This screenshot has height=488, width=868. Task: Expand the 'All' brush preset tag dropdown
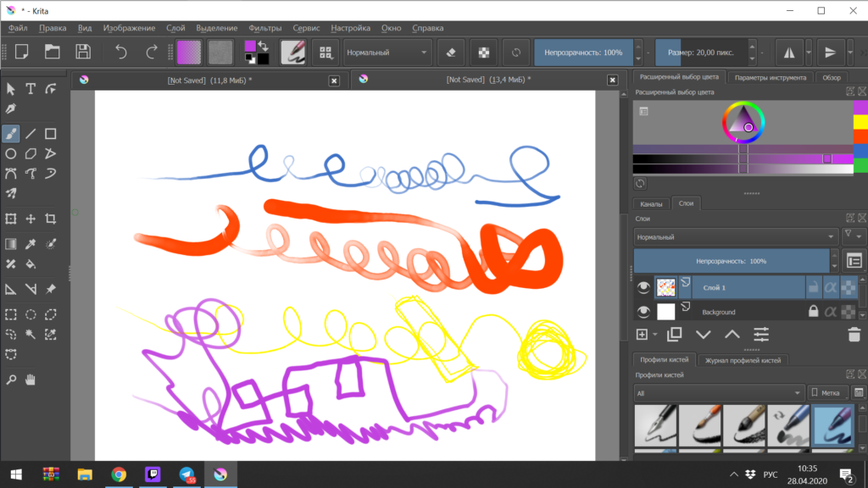click(x=718, y=393)
